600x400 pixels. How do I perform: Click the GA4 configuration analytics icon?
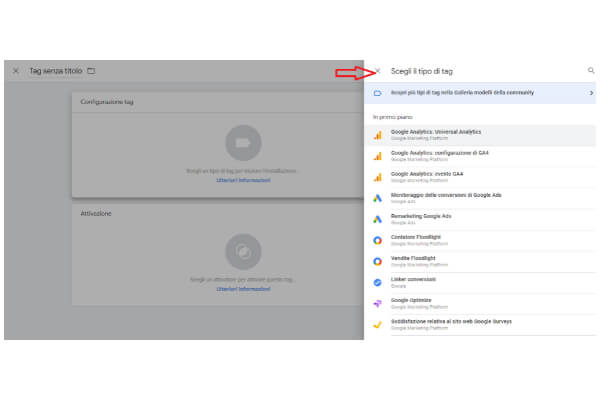pos(378,156)
